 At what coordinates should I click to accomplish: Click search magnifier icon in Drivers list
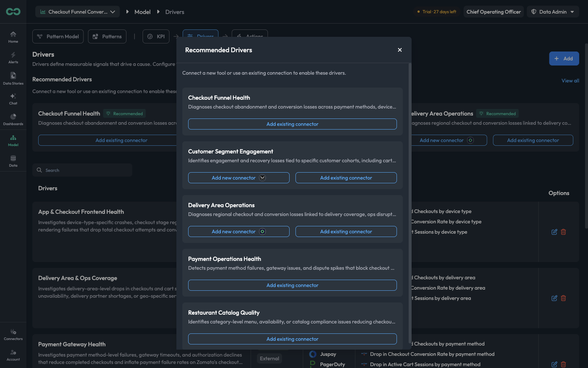point(39,170)
